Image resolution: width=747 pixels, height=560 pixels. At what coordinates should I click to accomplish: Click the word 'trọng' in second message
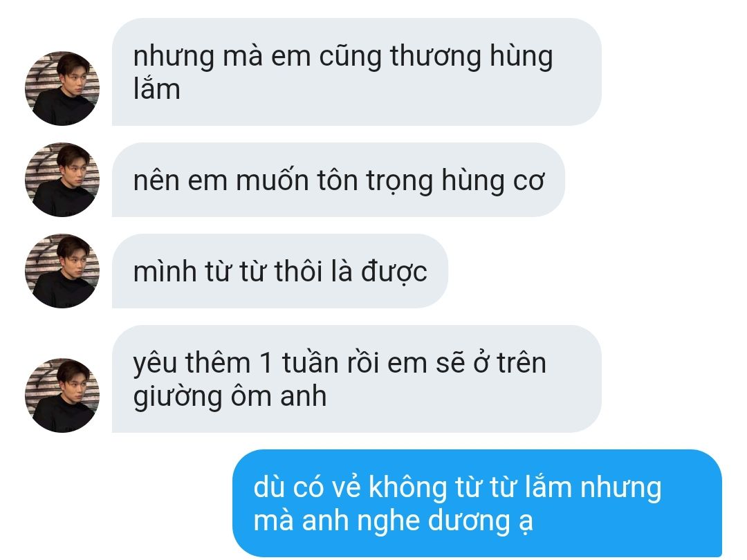coord(399,182)
